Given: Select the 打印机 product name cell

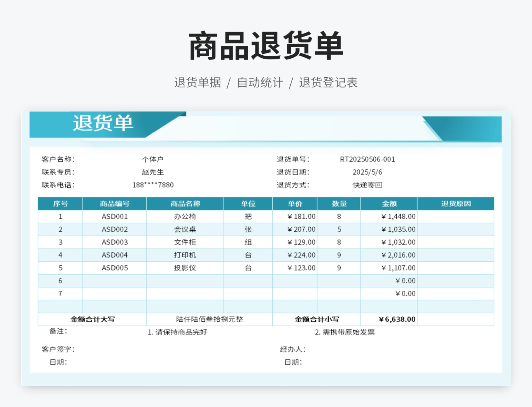Looking at the screenshot, I should click(185, 255).
